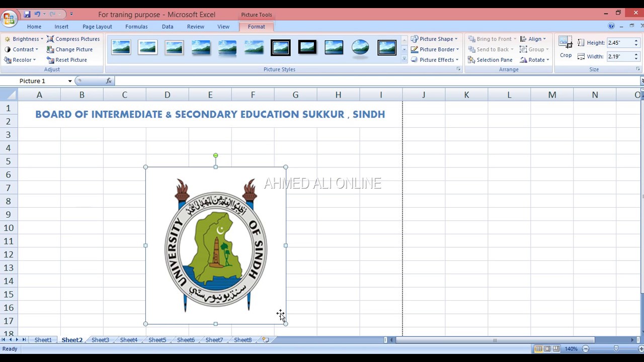This screenshot has width=644, height=362.
Task: Apply the fifth picture style with reflection
Action: [x=227, y=48]
